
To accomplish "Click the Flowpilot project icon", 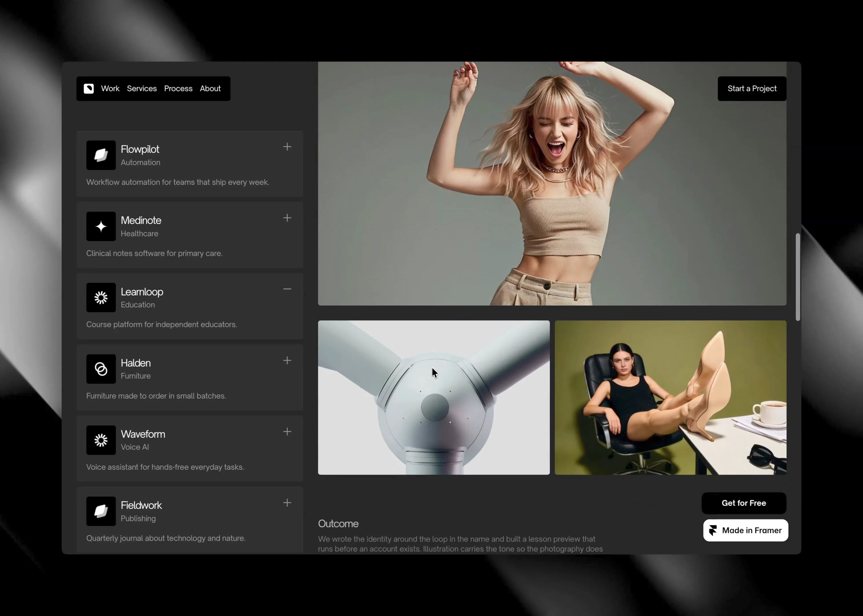I will (101, 155).
